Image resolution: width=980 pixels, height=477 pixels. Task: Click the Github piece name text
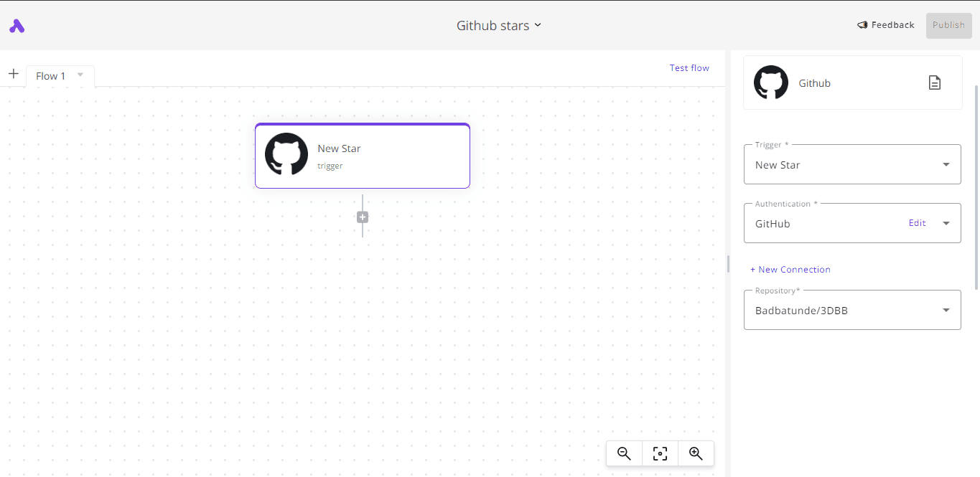(x=815, y=83)
